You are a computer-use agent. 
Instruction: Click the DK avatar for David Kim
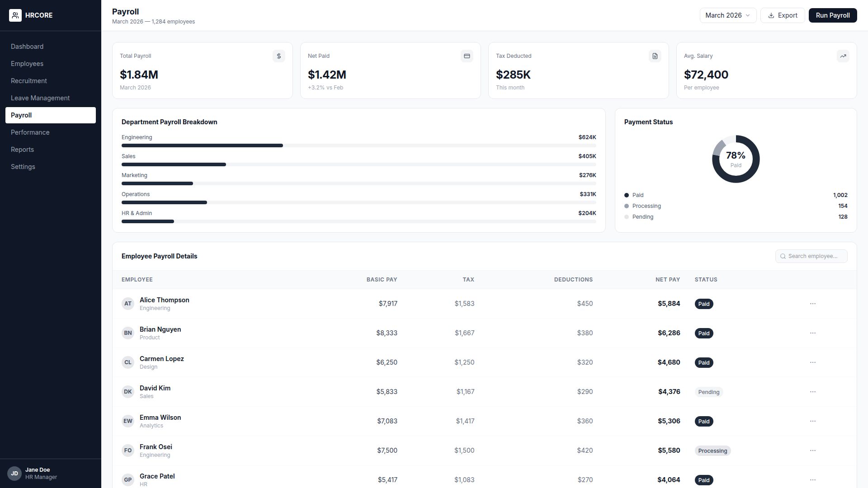pyautogui.click(x=128, y=392)
